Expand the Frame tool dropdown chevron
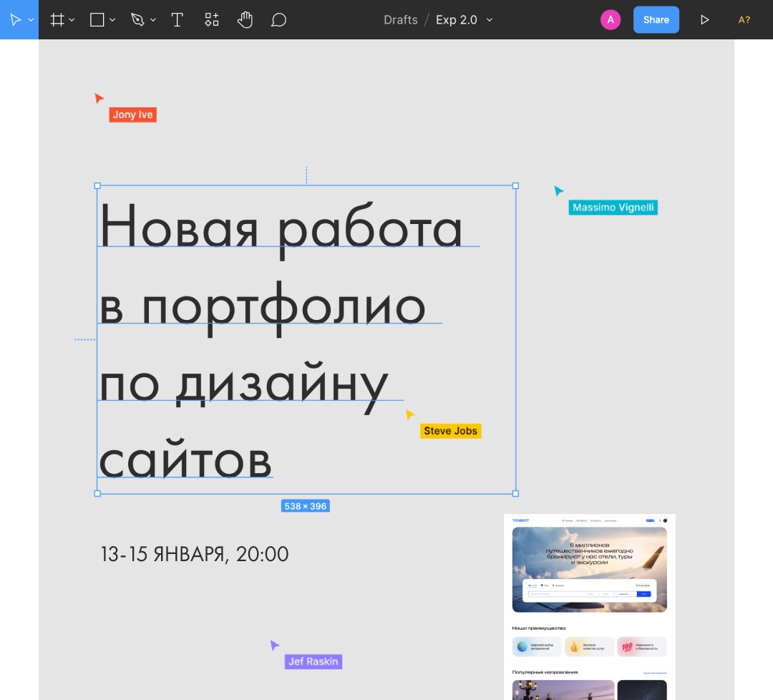773x700 pixels. (x=72, y=20)
